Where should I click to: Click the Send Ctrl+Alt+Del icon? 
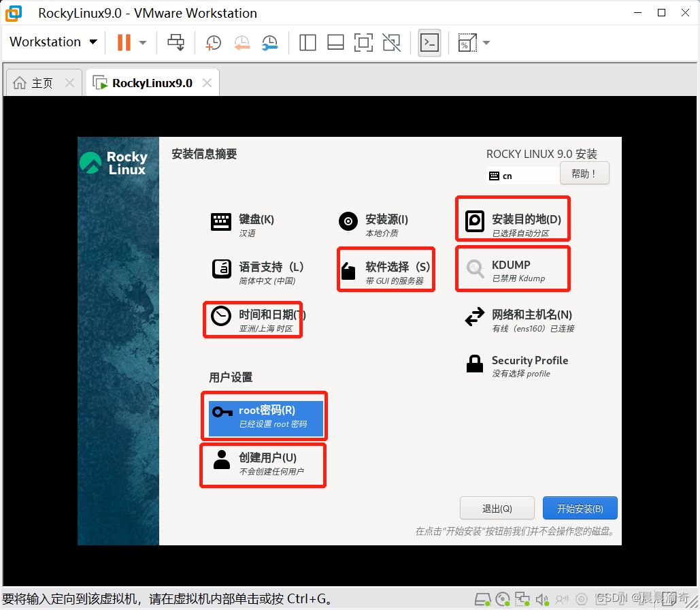176,42
